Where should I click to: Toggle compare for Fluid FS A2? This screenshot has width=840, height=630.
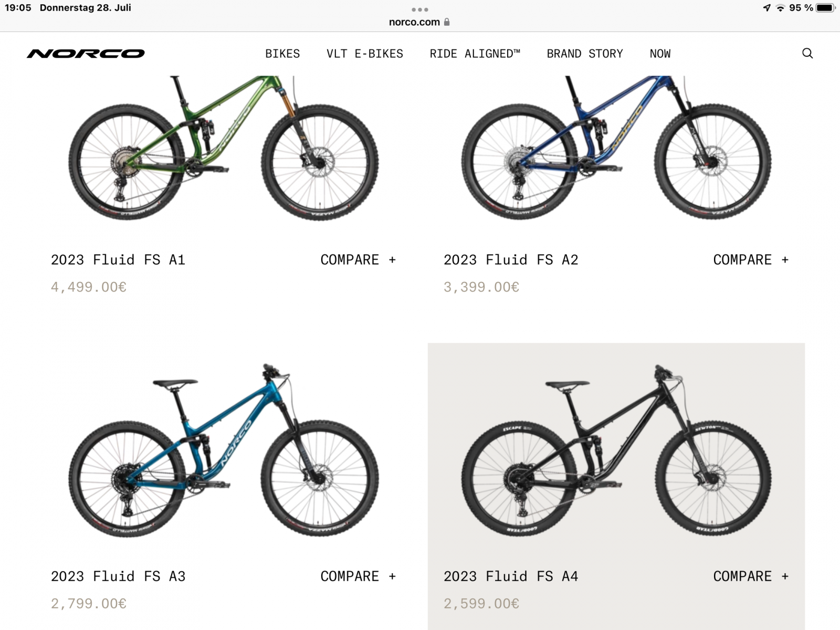tap(750, 260)
